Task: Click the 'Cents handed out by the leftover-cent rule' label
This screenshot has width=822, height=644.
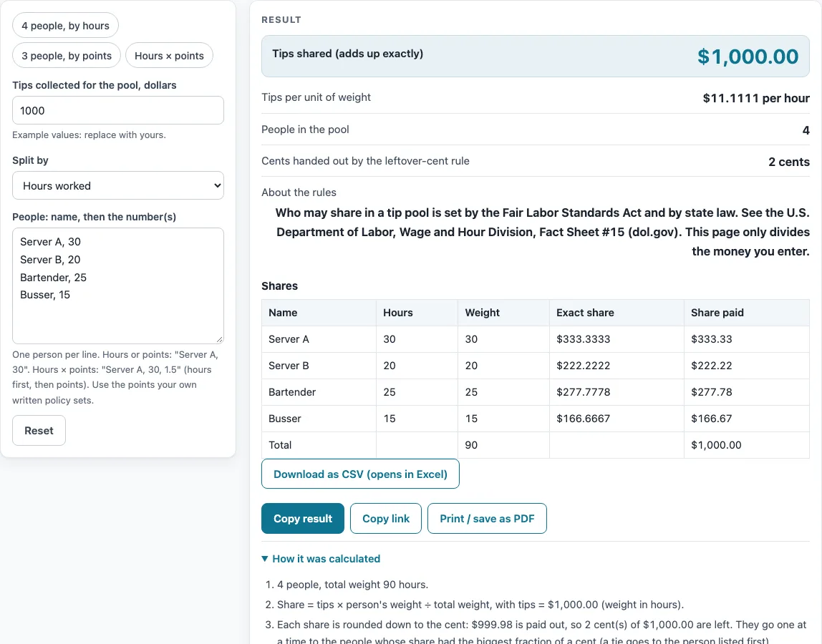Action: click(x=365, y=161)
